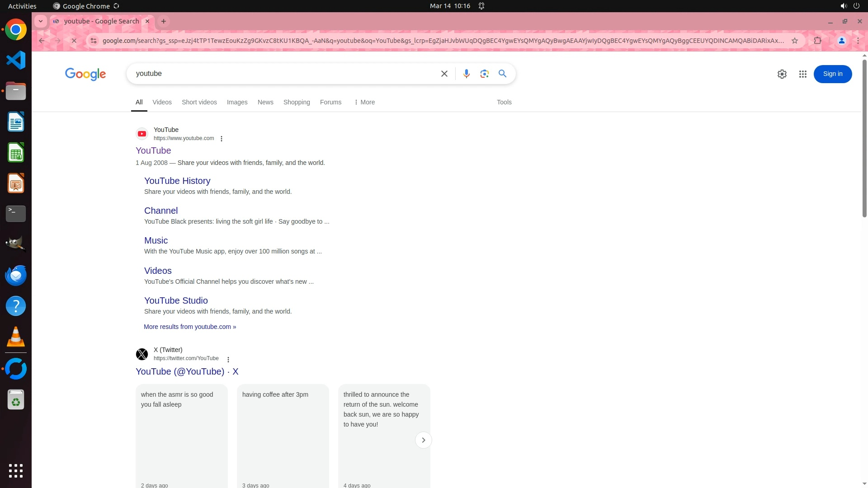Bookmark this page with the star icon

tap(794, 41)
